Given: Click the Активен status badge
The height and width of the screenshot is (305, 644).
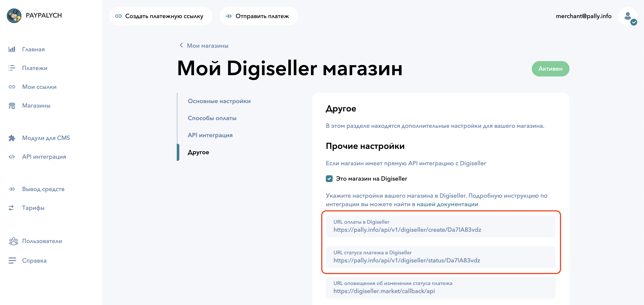Looking at the screenshot, I should tap(550, 69).
